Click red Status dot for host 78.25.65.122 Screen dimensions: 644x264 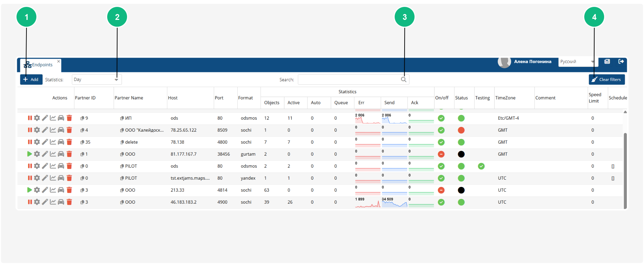point(461,130)
